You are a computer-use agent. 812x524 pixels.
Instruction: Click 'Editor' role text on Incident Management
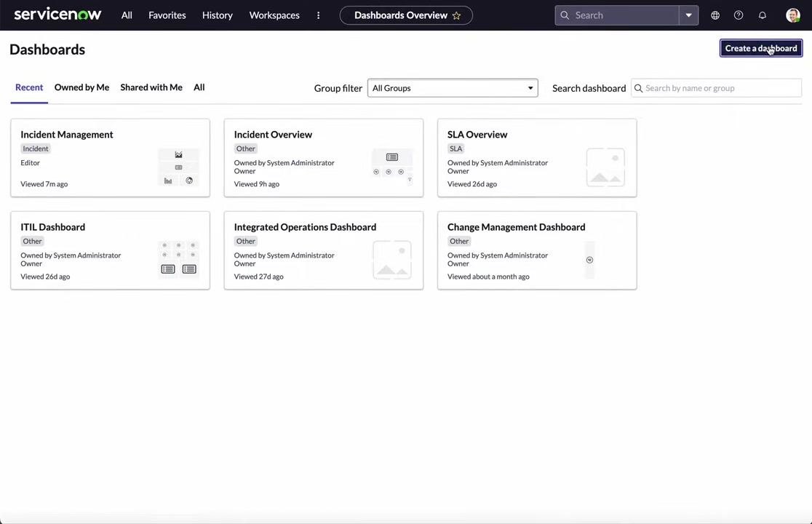click(30, 162)
